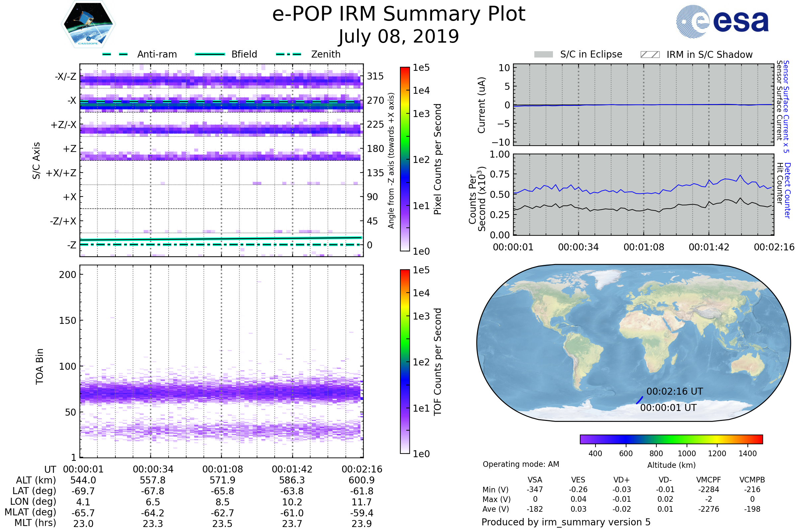Click the Produced by irm_summary version 5 text
The width and height of the screenshot is (798, 532).
click(x=566, y=522)
